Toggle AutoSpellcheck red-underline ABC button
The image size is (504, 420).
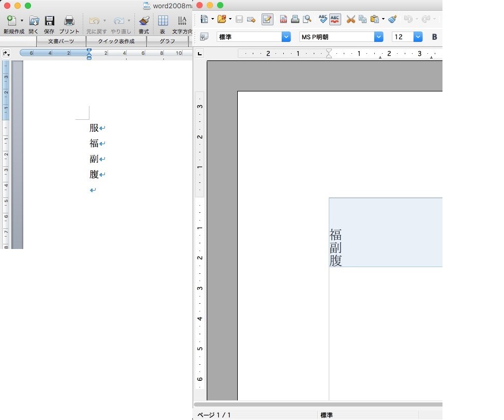335,20
